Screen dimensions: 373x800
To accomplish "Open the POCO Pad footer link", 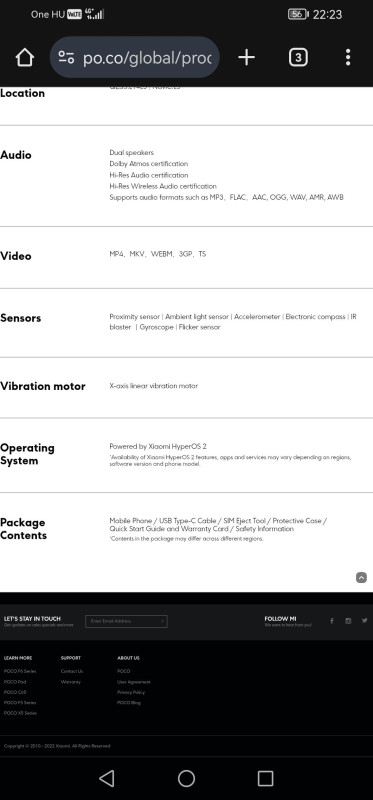I will click(x=15, y=682).
